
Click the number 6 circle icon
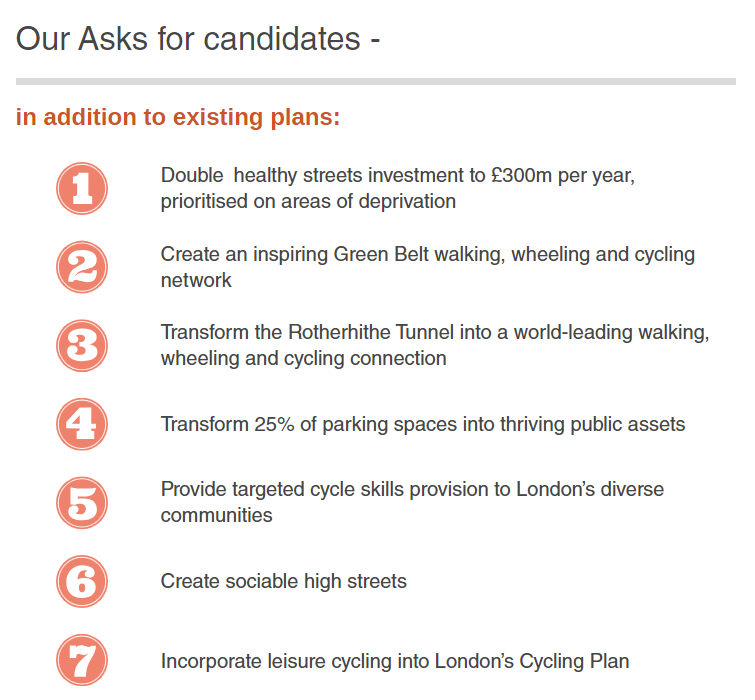[82, 582]
